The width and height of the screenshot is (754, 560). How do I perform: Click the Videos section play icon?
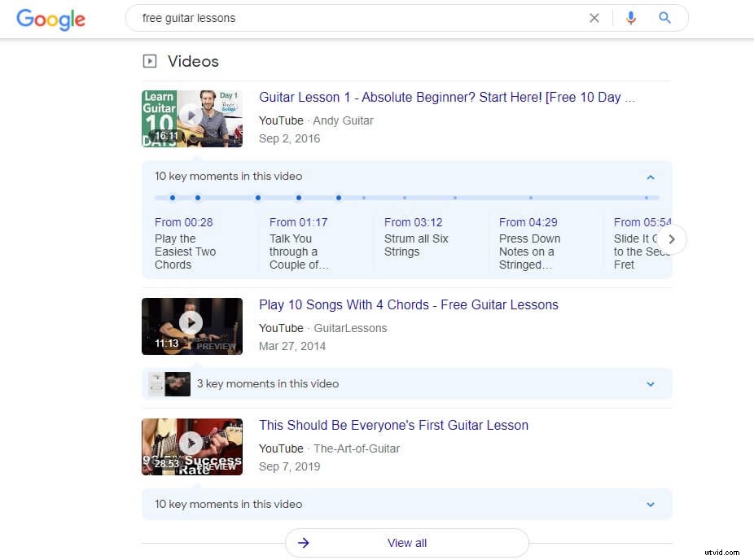[x=150, y=60]
